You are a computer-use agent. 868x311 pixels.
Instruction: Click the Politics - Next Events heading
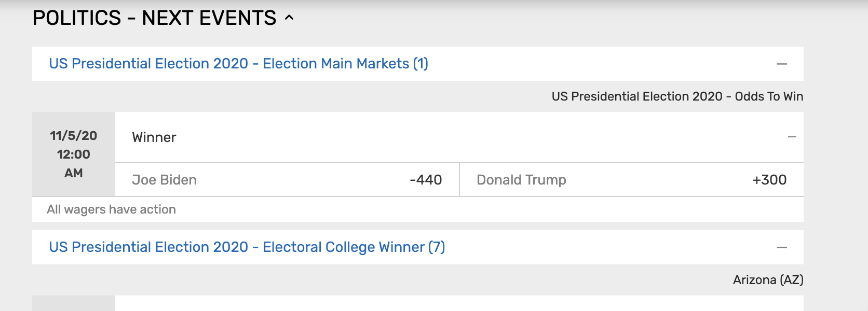coord(154,18)
